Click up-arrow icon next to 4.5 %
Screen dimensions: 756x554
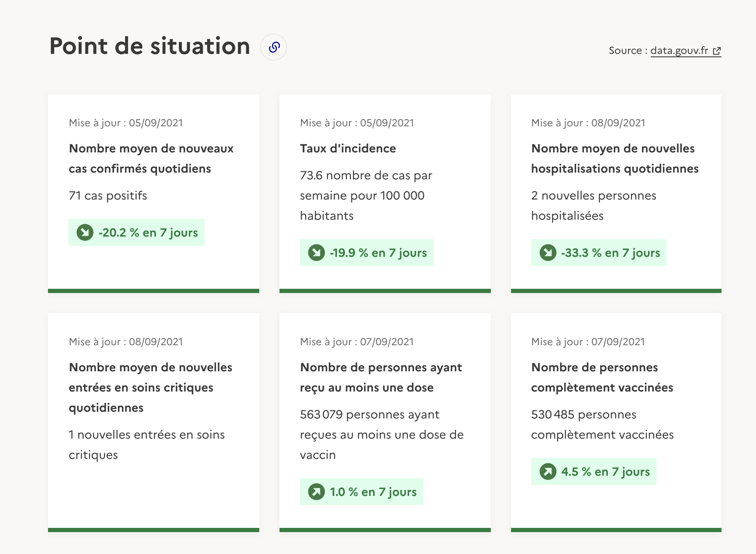tap(548, 471)
